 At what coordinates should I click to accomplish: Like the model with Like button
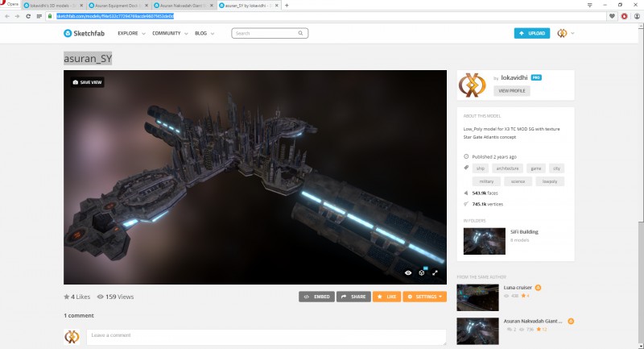click(x=387, y=297)
